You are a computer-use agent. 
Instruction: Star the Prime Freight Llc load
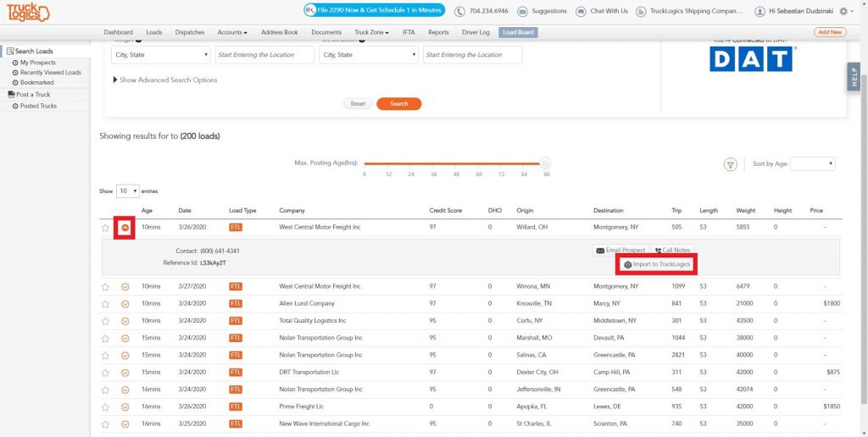tap(105, 407)
